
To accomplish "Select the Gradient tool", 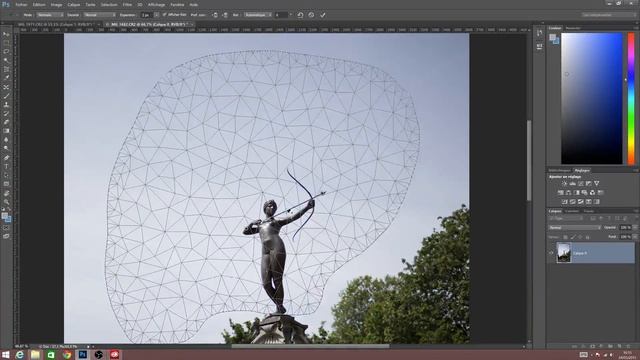I will (x=6, y=131).
